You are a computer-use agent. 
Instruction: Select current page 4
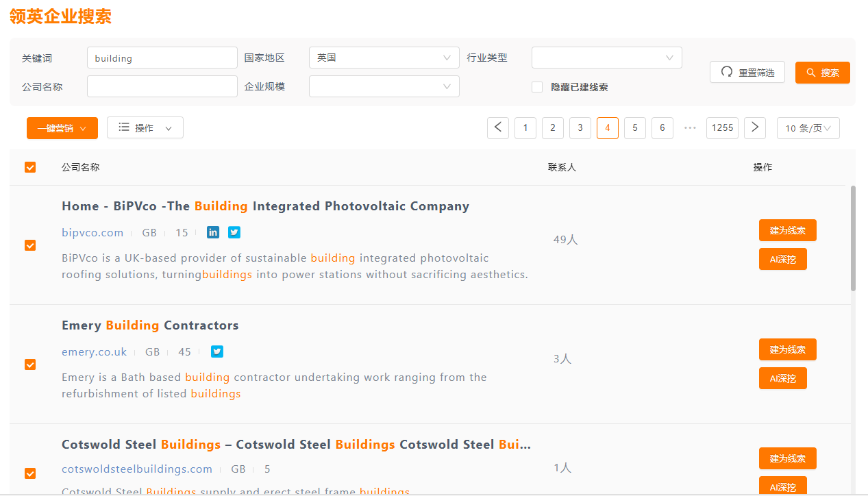pyautogui.click(x=608, y=128)
